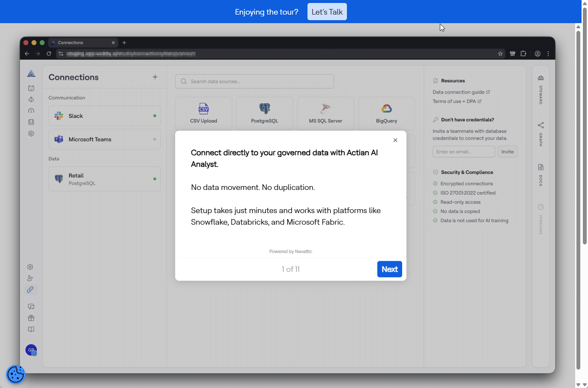The image size is (588, 388).
Task: Open the browser extensions puzzle icon
Action: tap(523, 54)
